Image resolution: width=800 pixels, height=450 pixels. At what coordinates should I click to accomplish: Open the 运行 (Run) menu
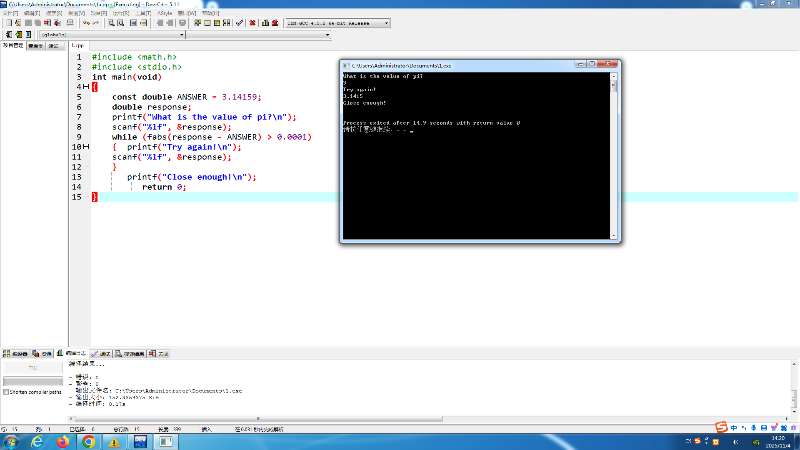pyautogui.click(x=121, y=13)
